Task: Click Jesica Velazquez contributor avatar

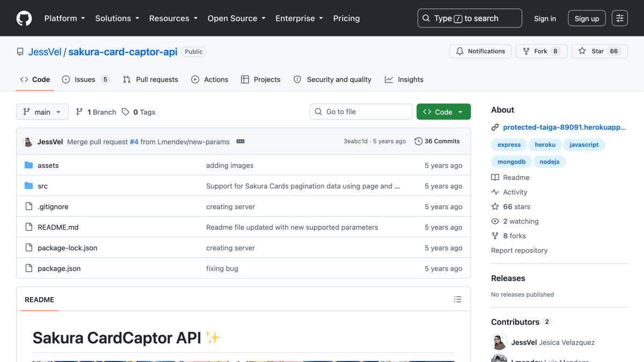Action: tap(499, 342)
